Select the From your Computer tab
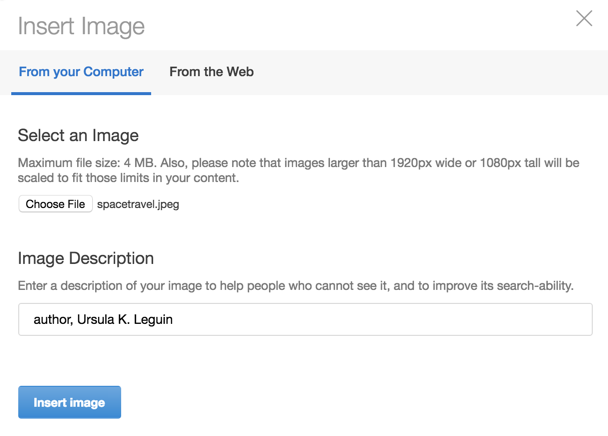 pyautogui.click(x=81, y=72)
